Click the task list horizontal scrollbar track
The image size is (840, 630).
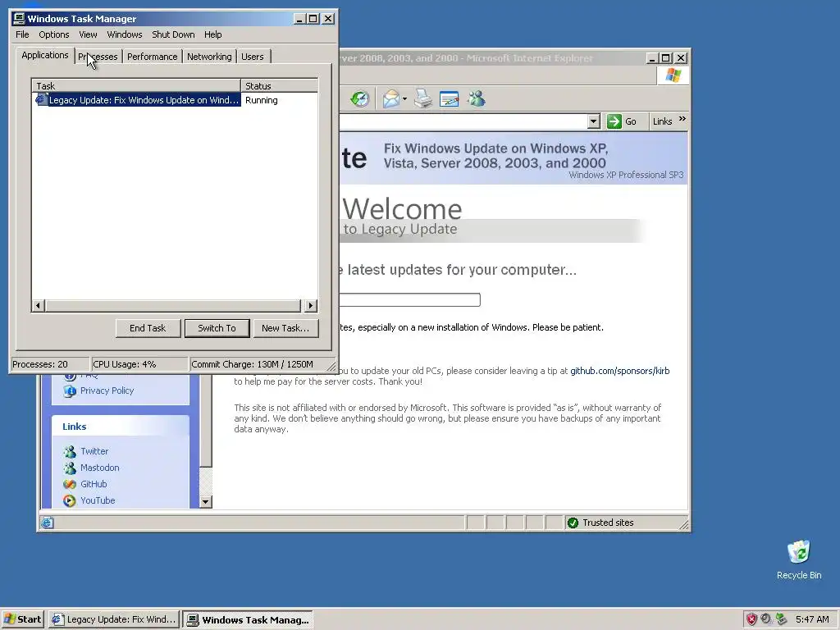[x=174, y=306]
